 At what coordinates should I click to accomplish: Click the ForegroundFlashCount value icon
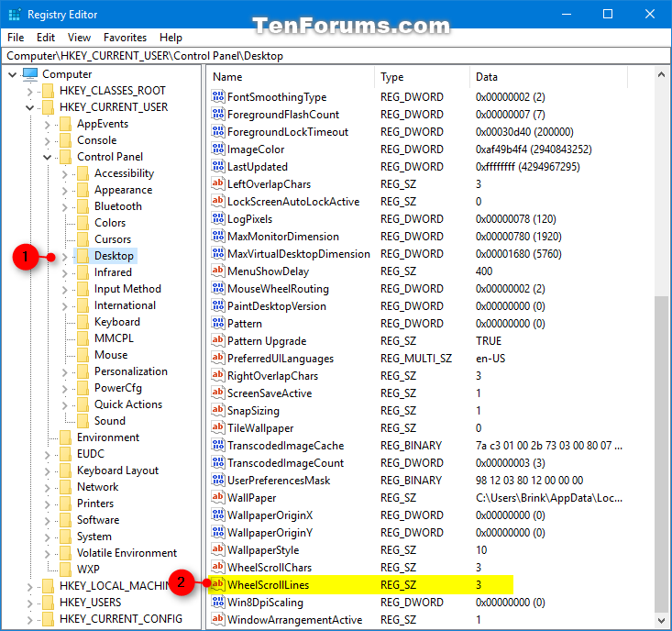coord(217,114)
